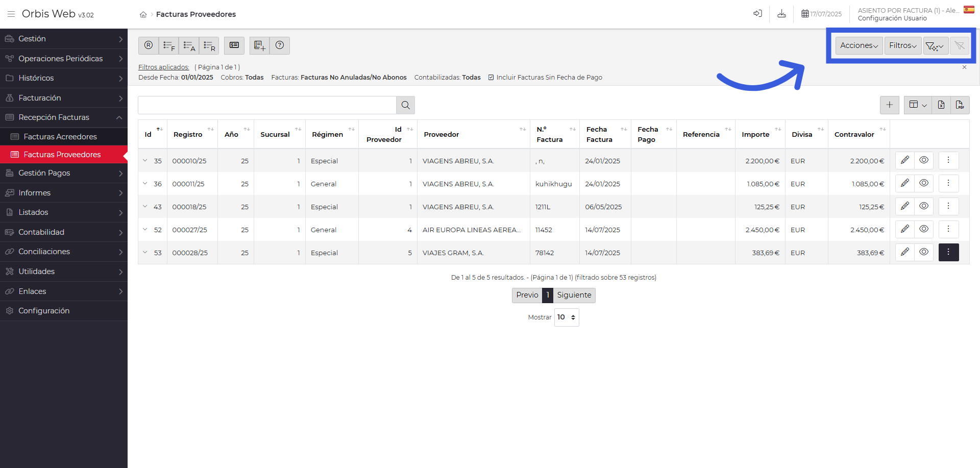The width and height of the screenshot is (980, 468).
Task: Open the Filtros dropdown
Action: pyautogui.click(x=902, y=45)
